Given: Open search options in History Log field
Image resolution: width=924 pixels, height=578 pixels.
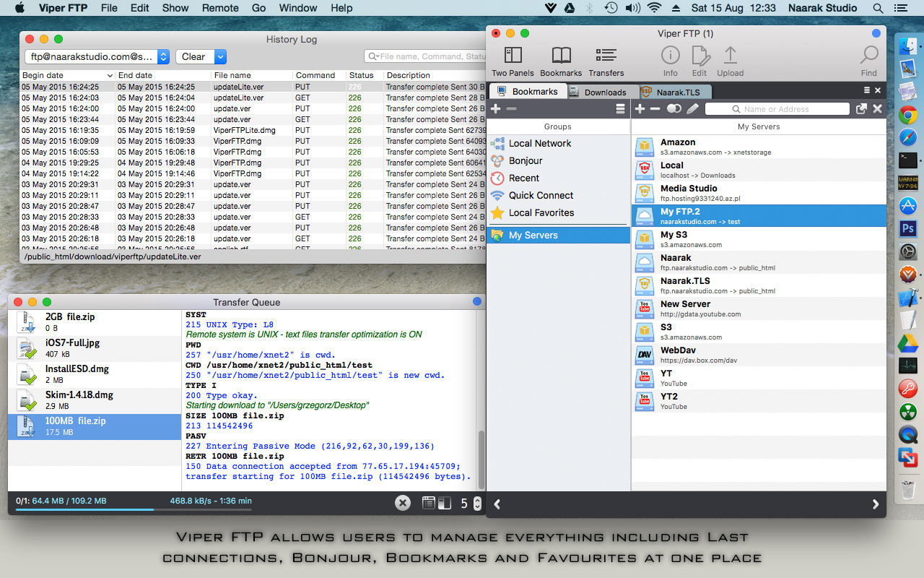Looking at the screenshot, I should pos(373,56).
